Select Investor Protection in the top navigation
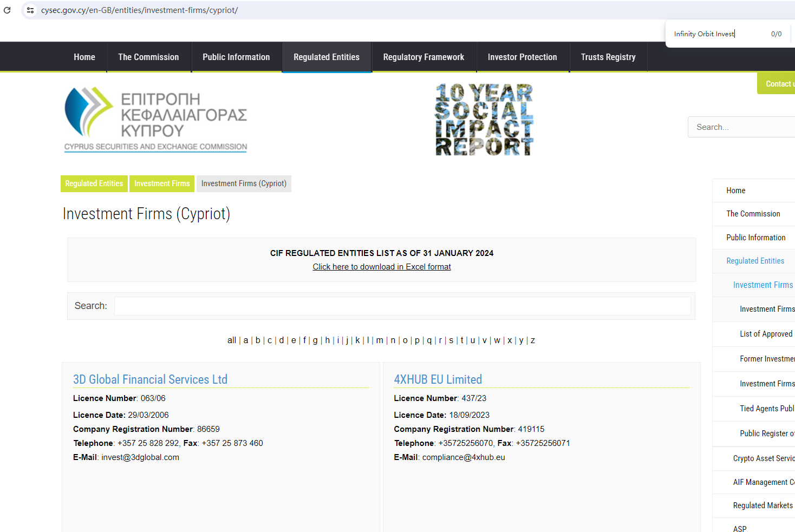 pyautogui.click(x=522, y=57)
